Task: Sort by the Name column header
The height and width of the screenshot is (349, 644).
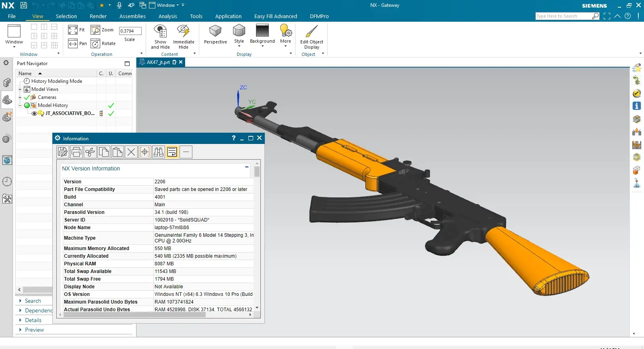Action: pos(56,74)
